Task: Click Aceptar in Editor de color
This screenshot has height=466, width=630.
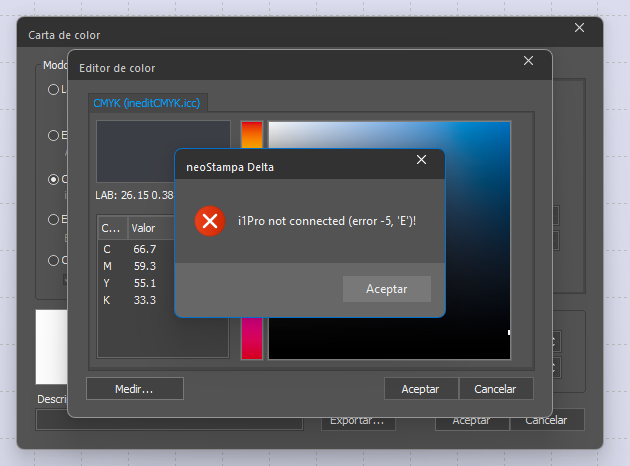Action: tap(421, 389)
